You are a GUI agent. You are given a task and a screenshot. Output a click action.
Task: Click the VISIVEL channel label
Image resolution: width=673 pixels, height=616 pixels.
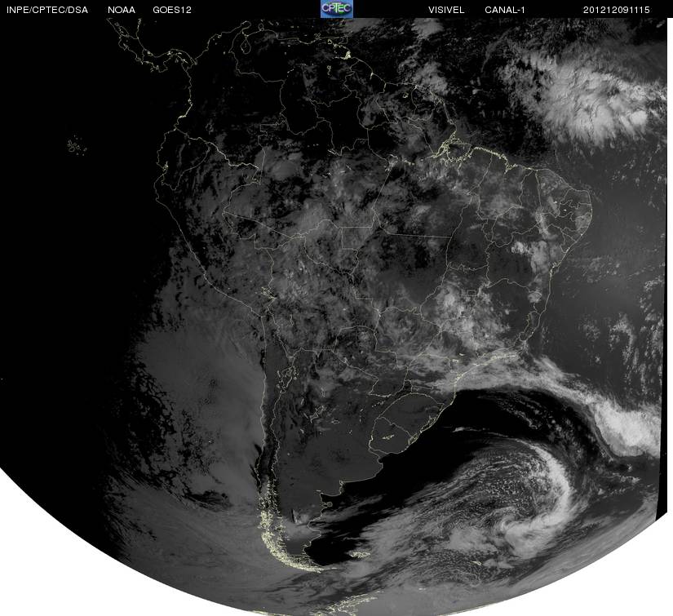click(x=446, y=10)
